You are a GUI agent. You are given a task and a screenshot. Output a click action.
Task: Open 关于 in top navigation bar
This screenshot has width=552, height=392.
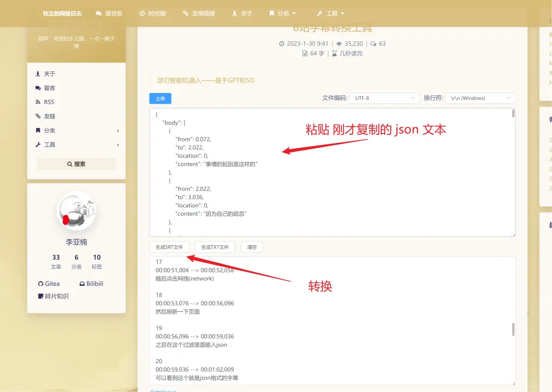242,13
